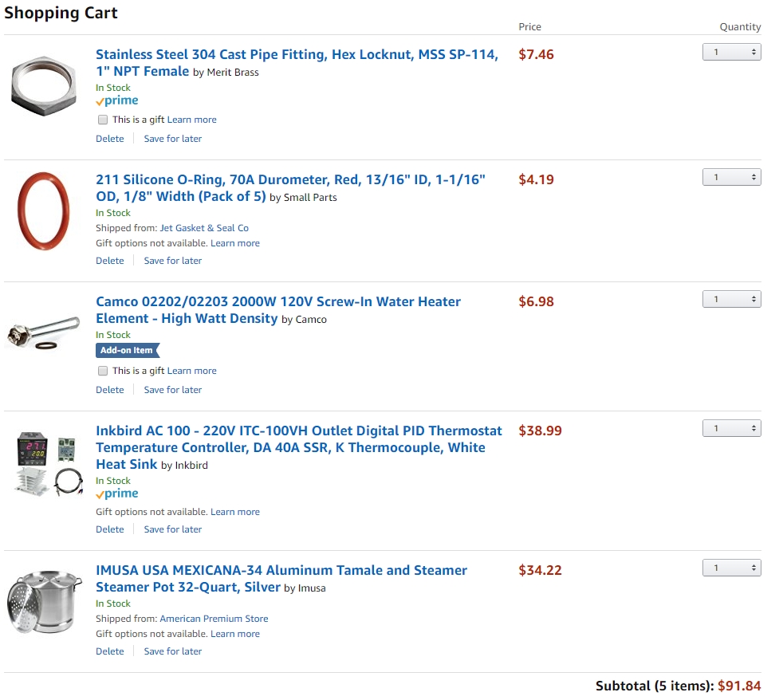783x700 pixels.
Task: Open the American Premium Store seller link
Action: tap(214, 619)
